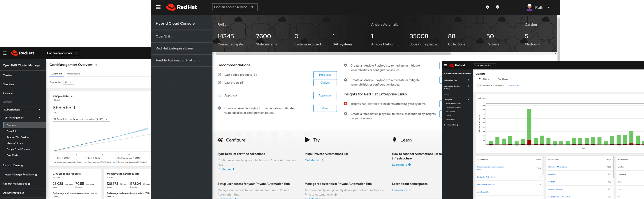The height and width of the screenshot is (199, 644).
Task: Open the Filter by dropdown
Action: pos(486,79)
